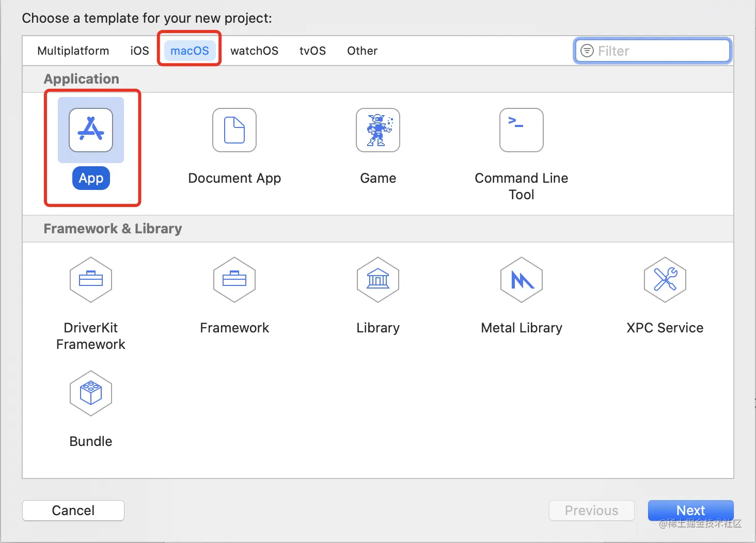Select the App template icon
The width and height of the screenshot is (756, 543).
pos(91,130)
